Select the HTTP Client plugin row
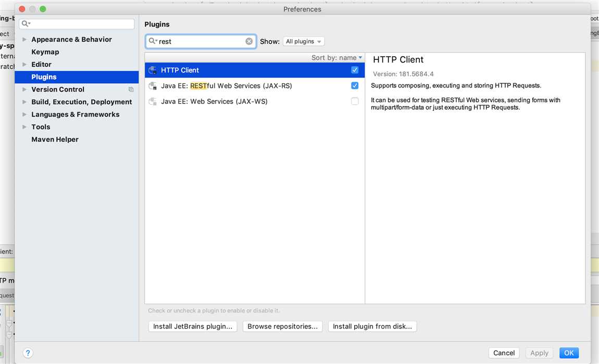The image size is (599, 364). 254,70
